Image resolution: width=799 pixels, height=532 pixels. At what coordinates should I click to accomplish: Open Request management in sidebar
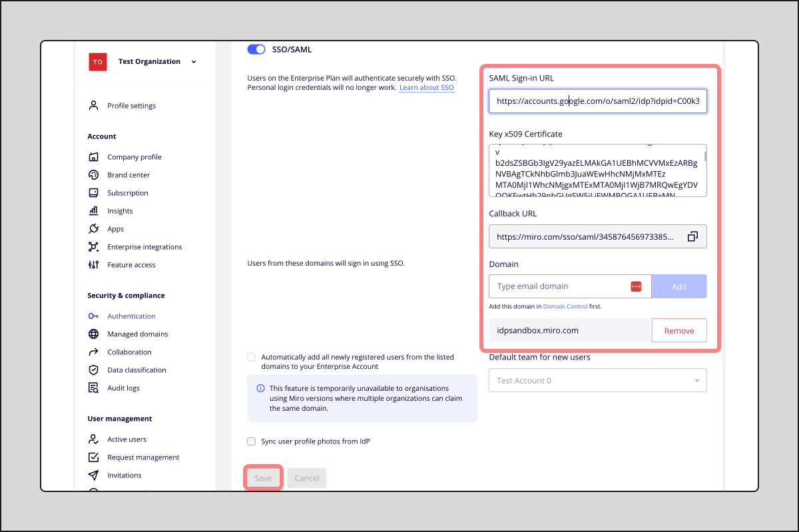[x=93, y=457]
